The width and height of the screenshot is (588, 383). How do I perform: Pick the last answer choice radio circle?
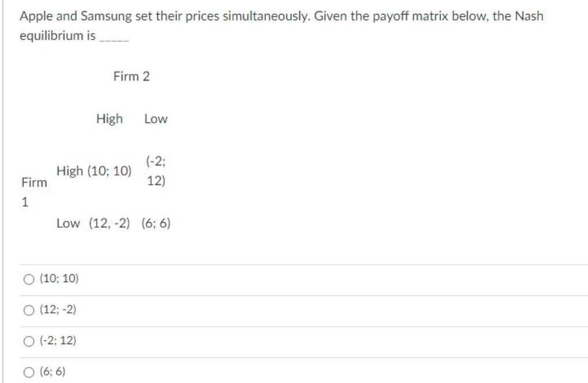pos(28,370)
